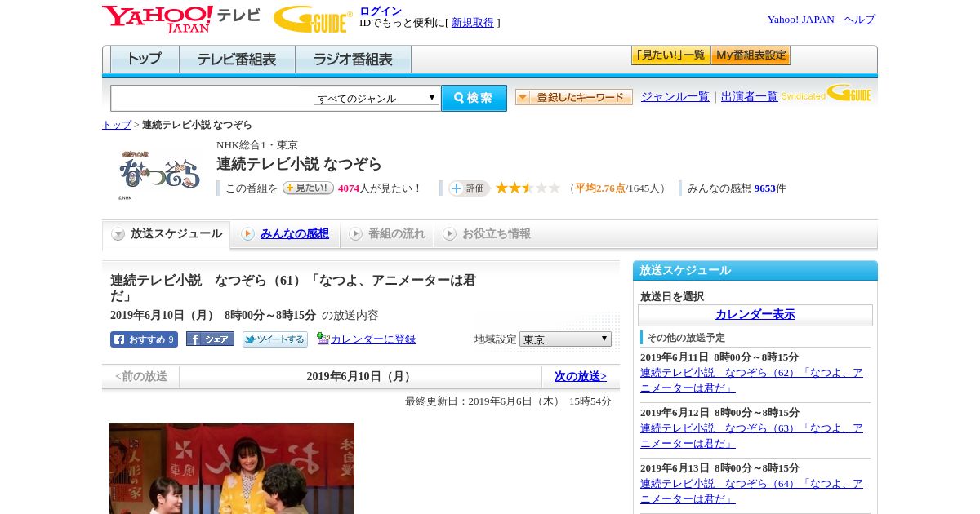The width and height of the screenshot is (980, 514).
Task: Open the カレンダーに登録 link
Action: pos(373,339)
